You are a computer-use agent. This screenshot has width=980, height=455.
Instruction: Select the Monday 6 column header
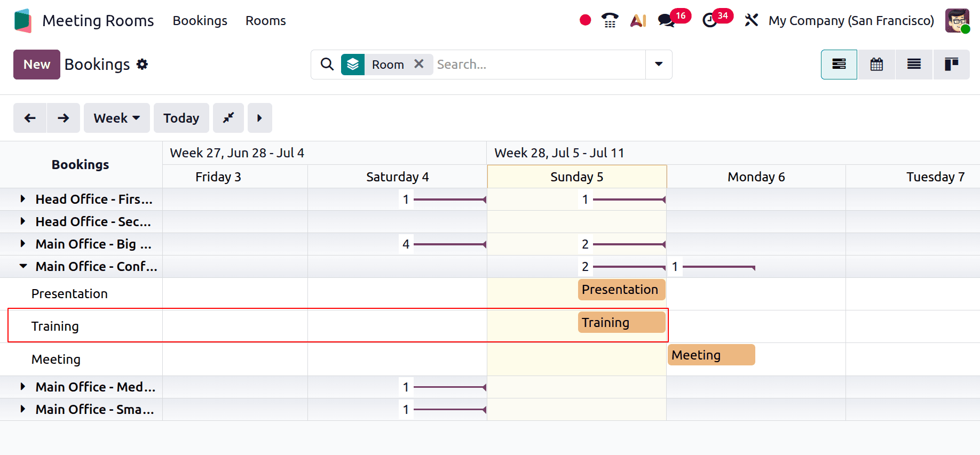pos(756,177)
